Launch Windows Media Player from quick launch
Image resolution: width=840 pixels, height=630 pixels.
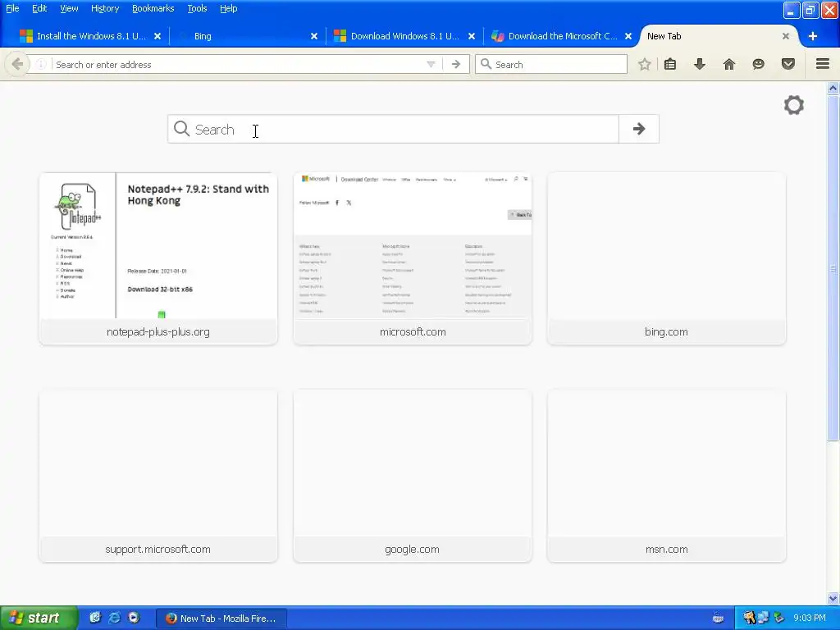coord(134,618)
